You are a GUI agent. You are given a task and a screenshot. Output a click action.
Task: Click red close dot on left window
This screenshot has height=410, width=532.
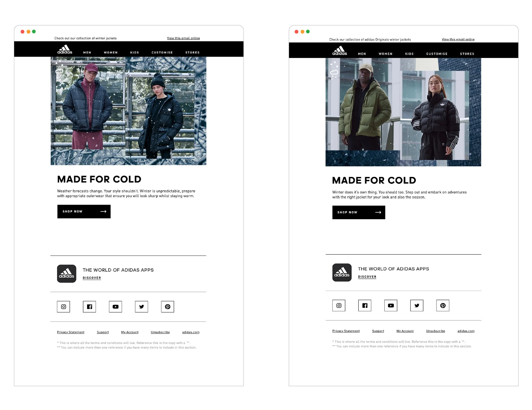click(22, 32)
